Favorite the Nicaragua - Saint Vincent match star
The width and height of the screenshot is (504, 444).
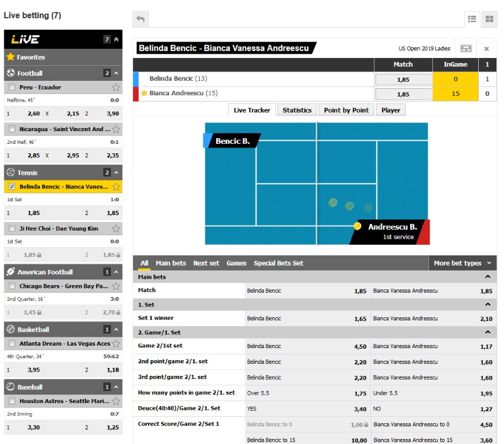pos(116,129)
